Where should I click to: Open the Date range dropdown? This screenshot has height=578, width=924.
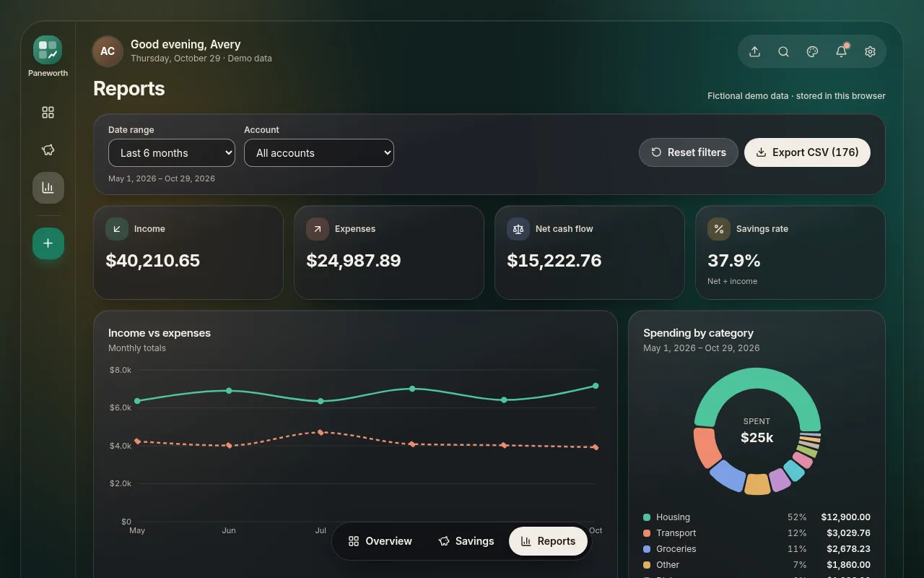tap(172, 153)
